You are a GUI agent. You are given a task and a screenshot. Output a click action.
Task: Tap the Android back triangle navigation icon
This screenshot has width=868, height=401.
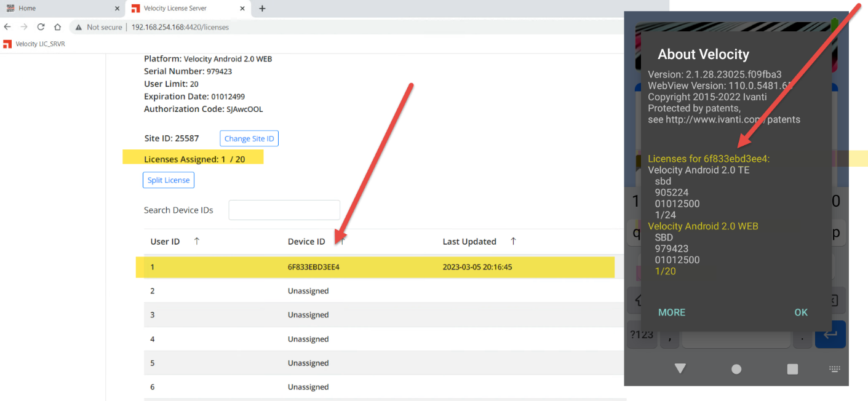click(x=679, y=368)
